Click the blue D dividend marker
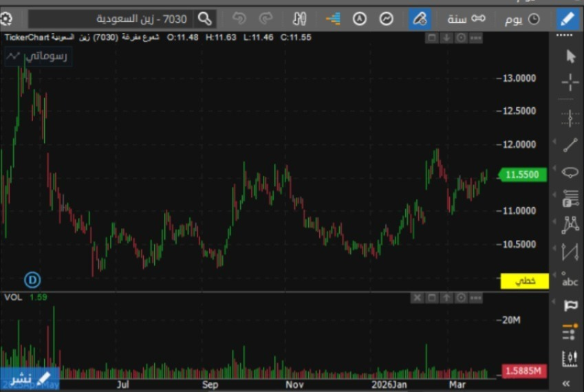 [32, 280]
